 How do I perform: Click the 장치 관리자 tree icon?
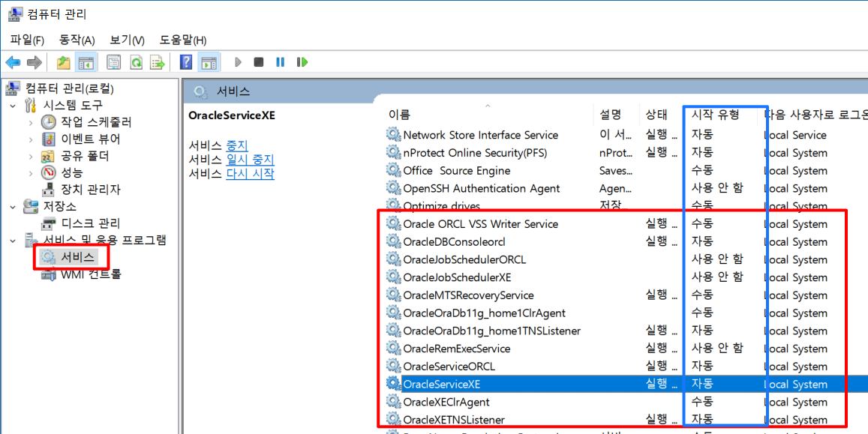(x=49, y=190)
